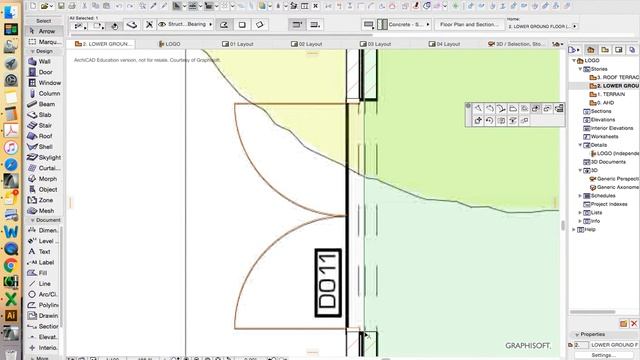Open the Struct... Bearing structural function dropdown
Viewport: 640px width, 360px height.
[x=186, y=24]
